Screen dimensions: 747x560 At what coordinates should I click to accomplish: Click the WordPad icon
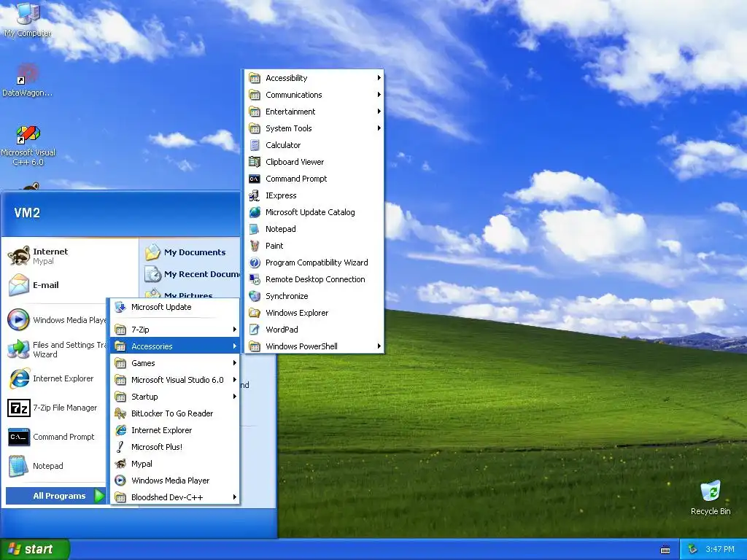tap(255, 330)
